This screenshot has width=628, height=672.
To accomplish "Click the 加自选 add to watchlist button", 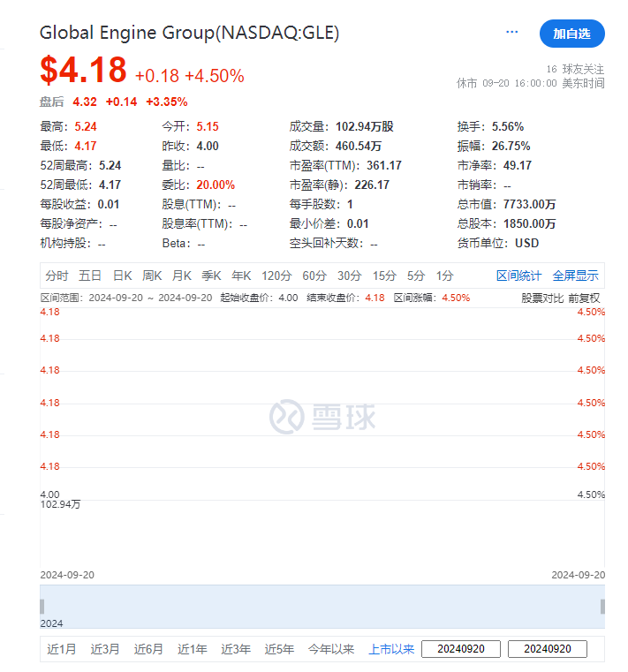I will click(x=571, y=34).
